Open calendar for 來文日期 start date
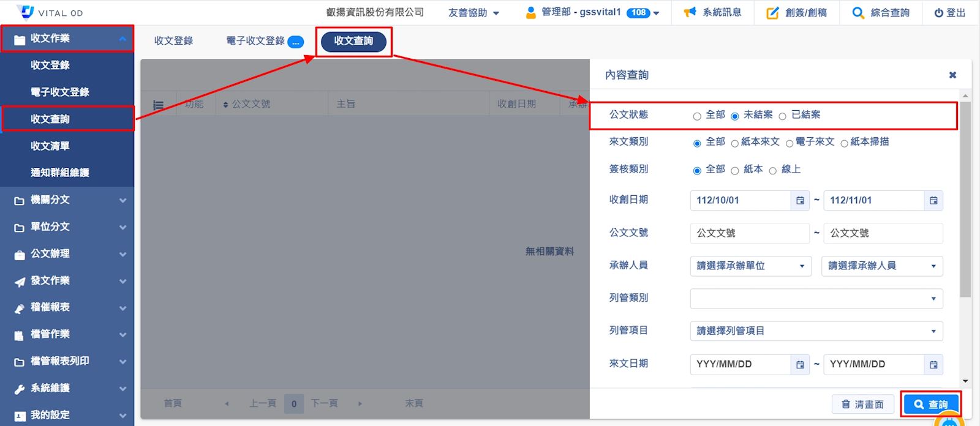Viewport: 980px width, 426px height. click(x=800, y=364)
